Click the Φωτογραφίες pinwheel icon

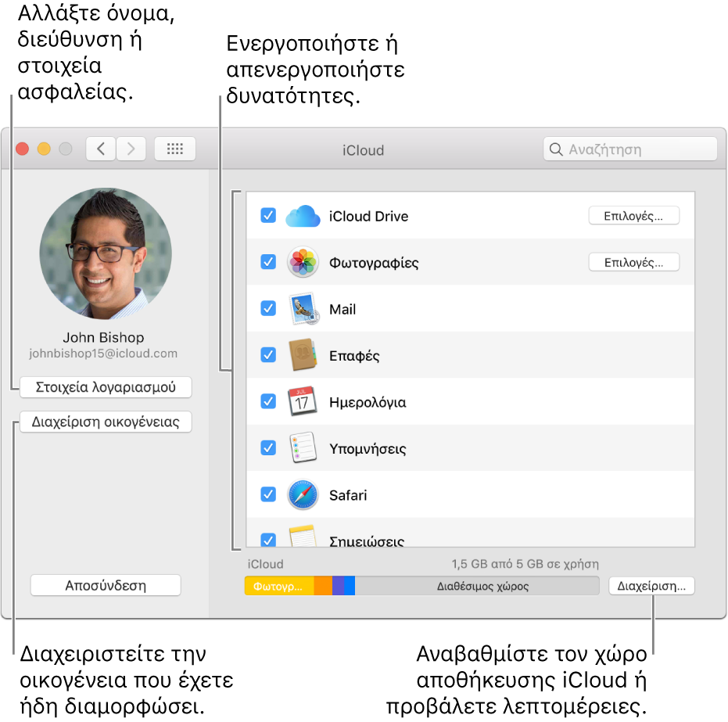coord(303,262)
